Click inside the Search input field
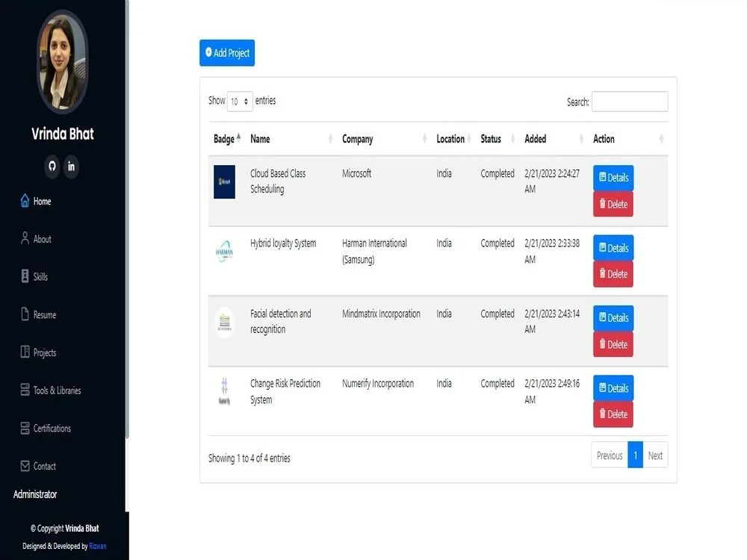The width and height of the screenshot is (747, 560). tap(630, 101)
